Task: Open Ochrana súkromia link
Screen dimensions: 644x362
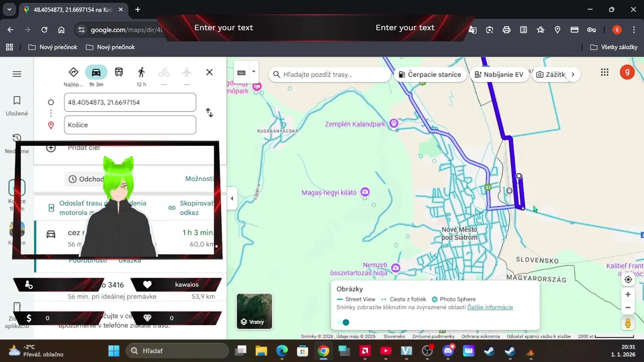Action: coord(480,336)
